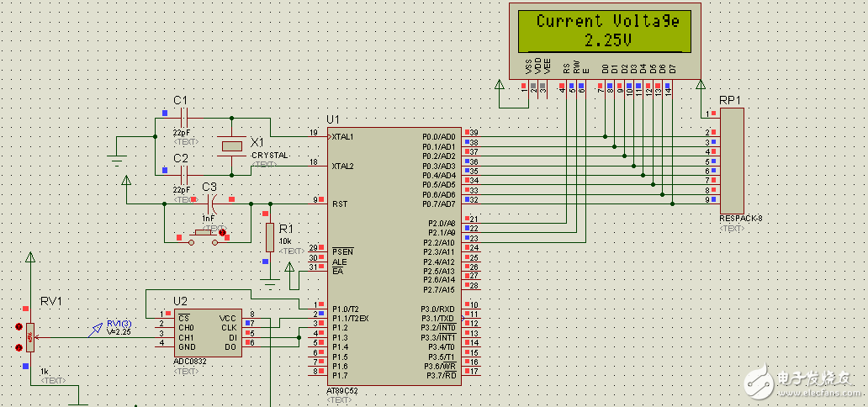Click the 'P1.7' pin label
The width and height of the screenshot is (868, 407).
(340, 376)
